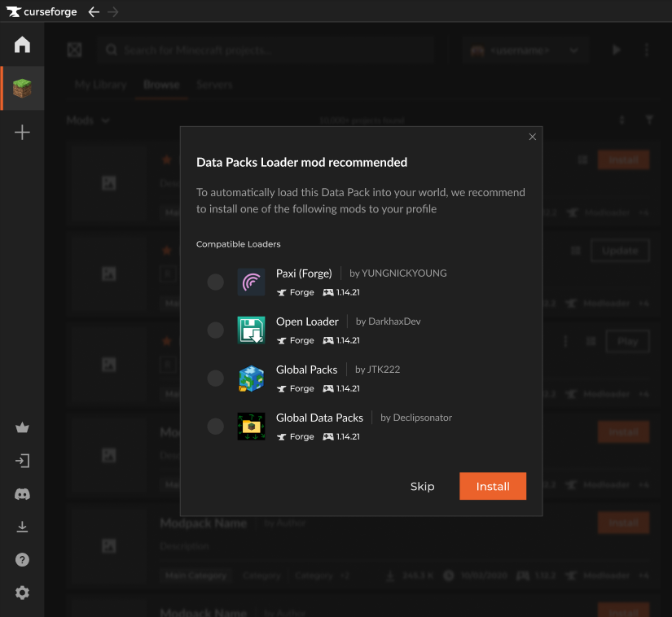Select the Minecraft game icon in sidebar

(x=22, y=88)
